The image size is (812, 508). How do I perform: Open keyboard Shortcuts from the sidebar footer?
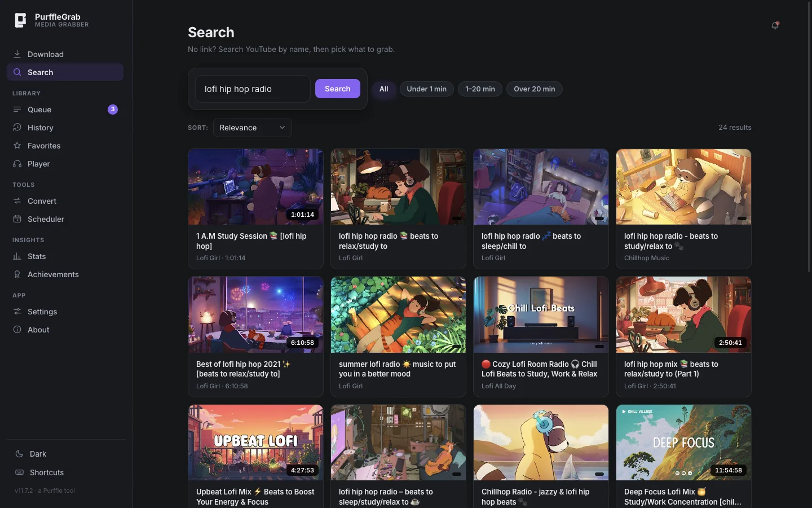point(66,472)
